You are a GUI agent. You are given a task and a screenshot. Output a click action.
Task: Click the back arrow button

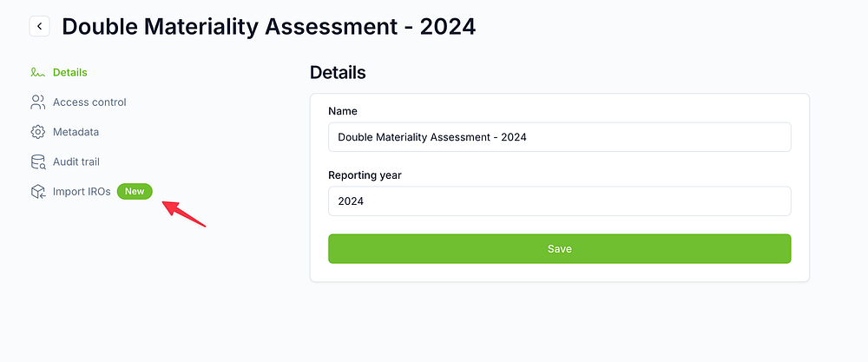click(x=39, y=26)
